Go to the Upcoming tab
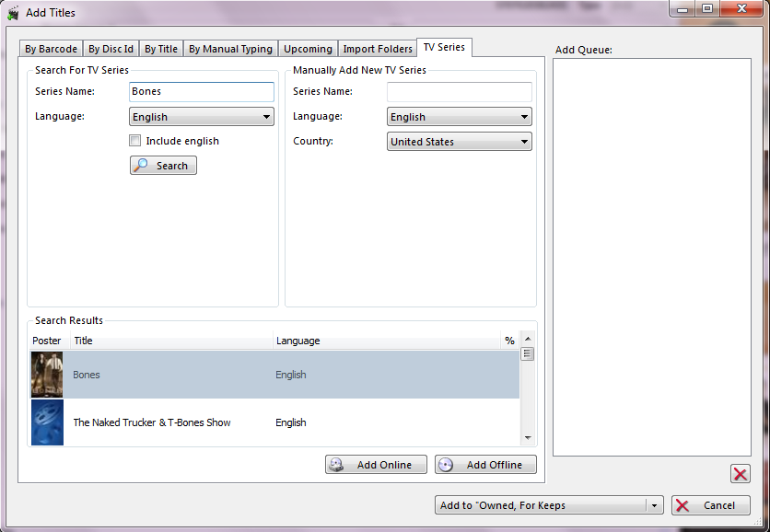The height and width of the screenshot is (532, 770). click(x=308, y=49)
